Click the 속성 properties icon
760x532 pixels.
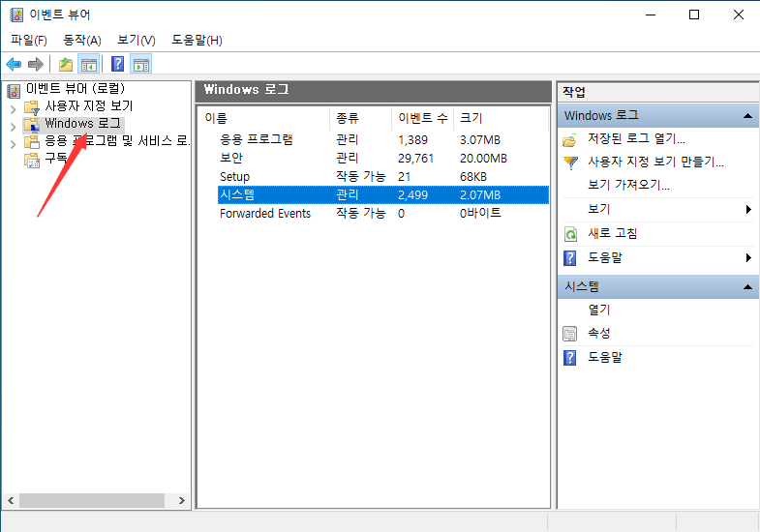pyautogui.click(x=570, y=334)
